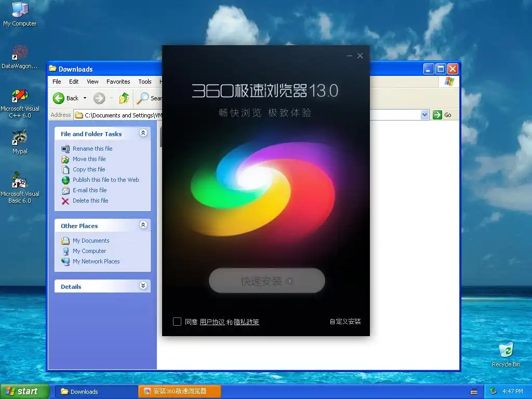Click the network tray icon

click(x=494, y=392)
